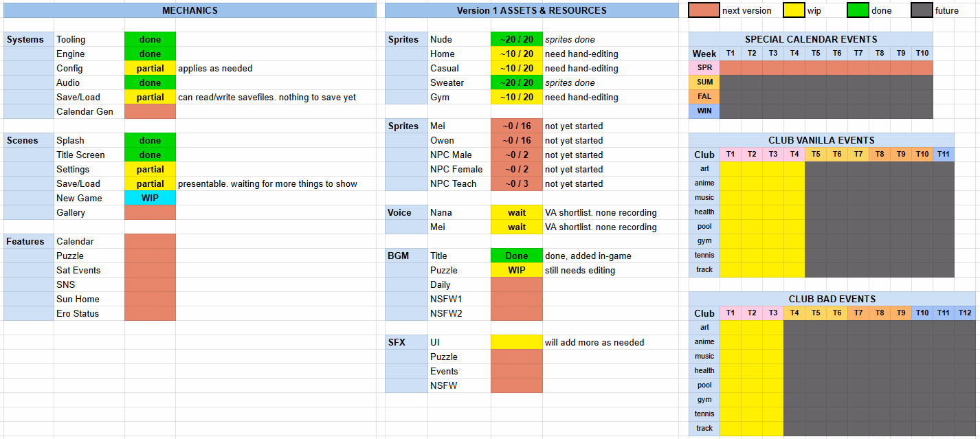Viewport: 980px width, 439px height.
Task: Select the "applies as needed" note cell
Action: point(215,68)
